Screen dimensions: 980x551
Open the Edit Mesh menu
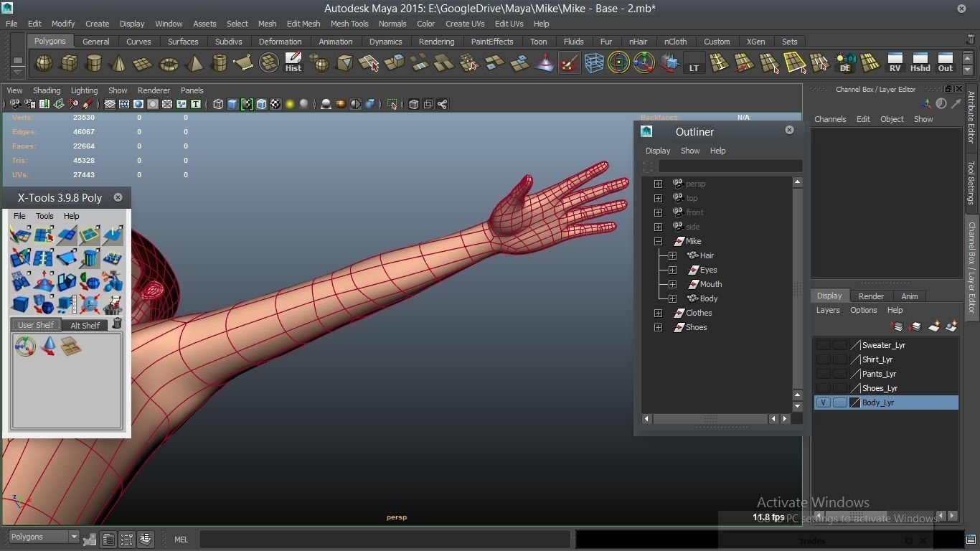click(303, 24)
